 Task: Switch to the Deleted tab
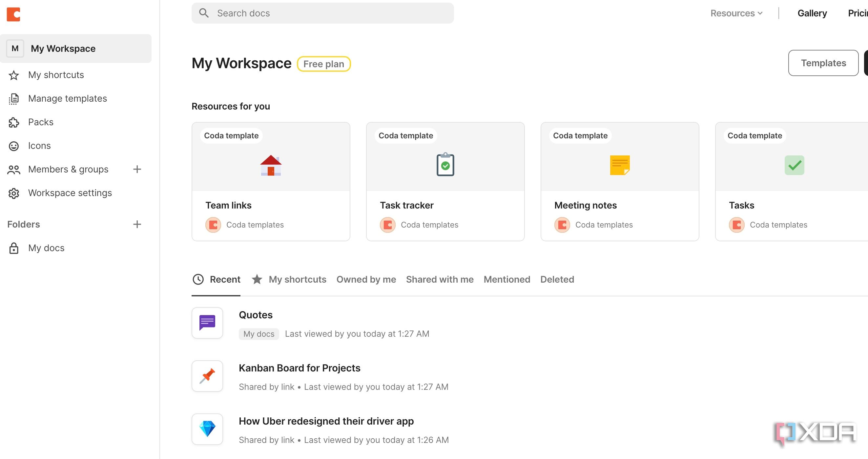pos(557,280)
